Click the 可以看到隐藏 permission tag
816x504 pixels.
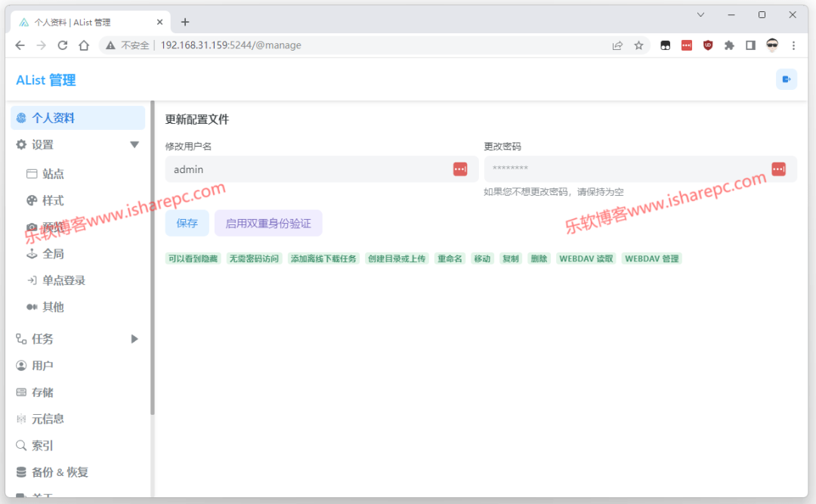193,258
